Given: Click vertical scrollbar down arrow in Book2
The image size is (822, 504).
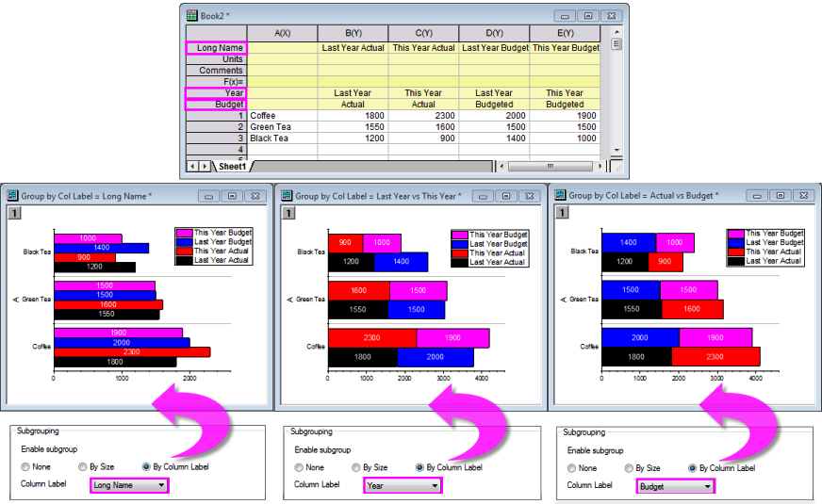Looking at the screenshot, I should [x=616, y=150].
